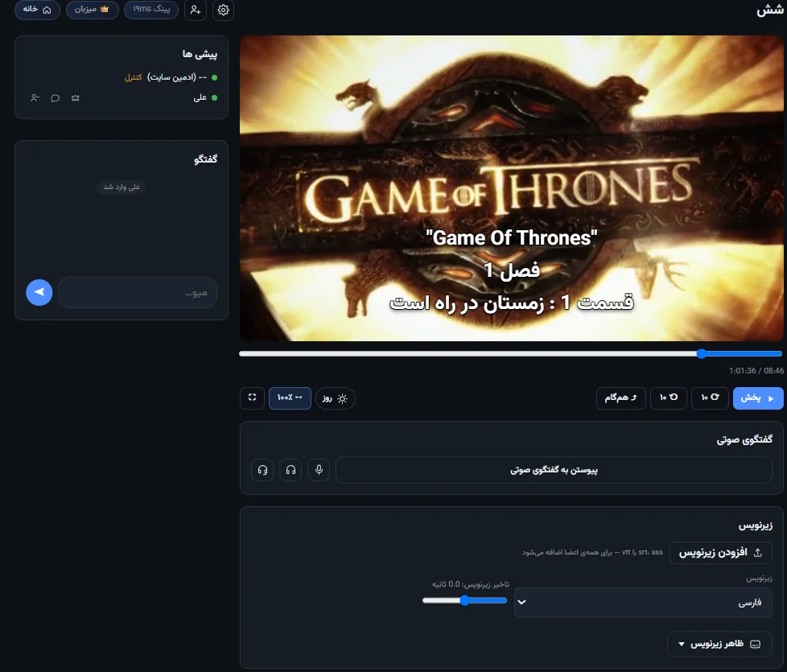Click the کنترل label beside admin
Viewport: 787px width, 672px height.
point(134,77)
